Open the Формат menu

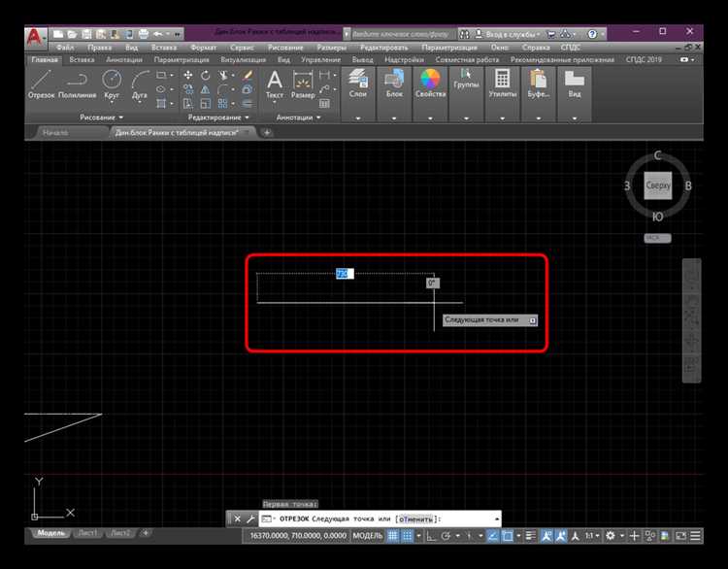click(204, 47)
